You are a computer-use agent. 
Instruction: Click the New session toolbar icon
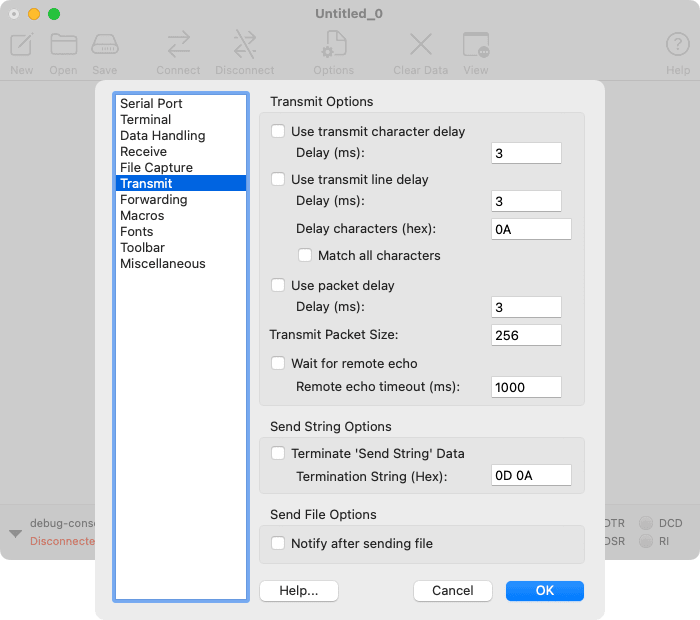pyautogui.click(x=22, y=45)
